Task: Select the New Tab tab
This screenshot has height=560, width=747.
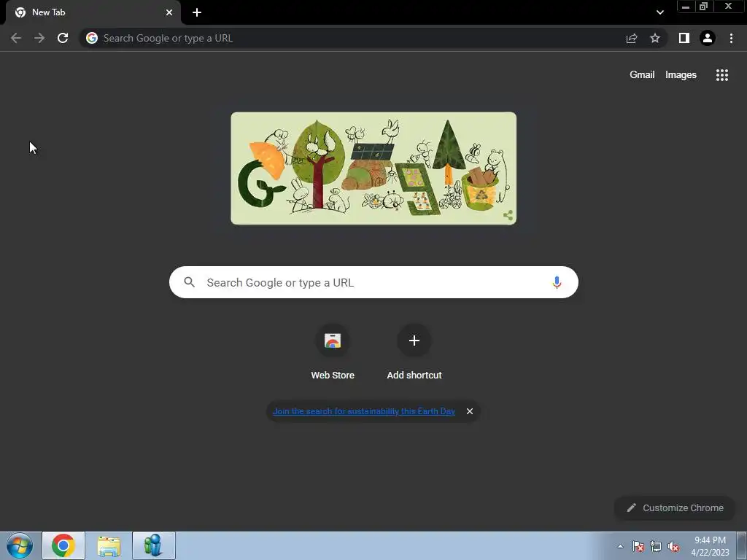Action: point(93,12)
